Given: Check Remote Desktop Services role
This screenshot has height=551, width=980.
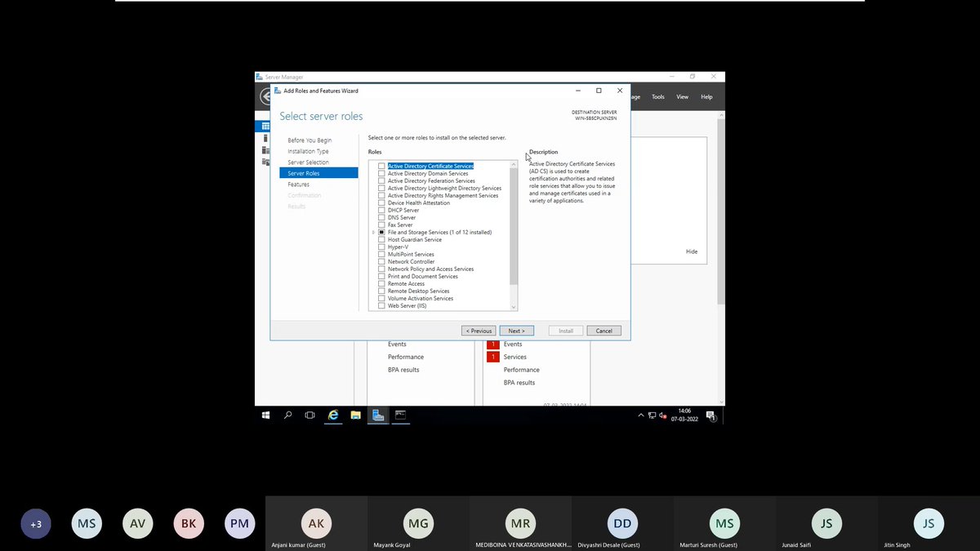Looking at the screenshot, I should point(381,291).
